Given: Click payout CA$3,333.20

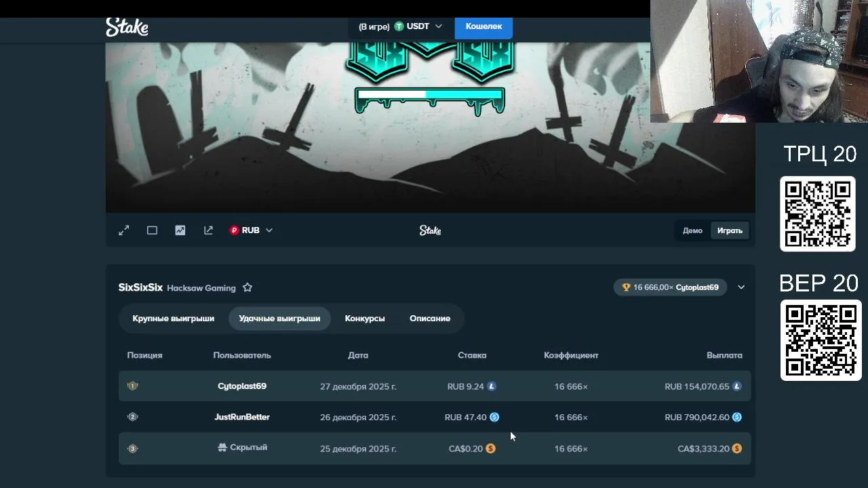Looking at the screenshot, I should 703,449.
